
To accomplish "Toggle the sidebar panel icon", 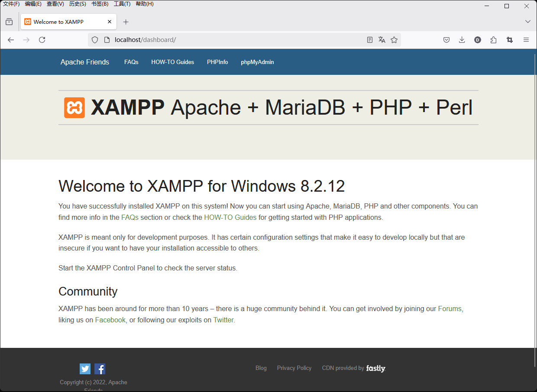I will (9, 21).
